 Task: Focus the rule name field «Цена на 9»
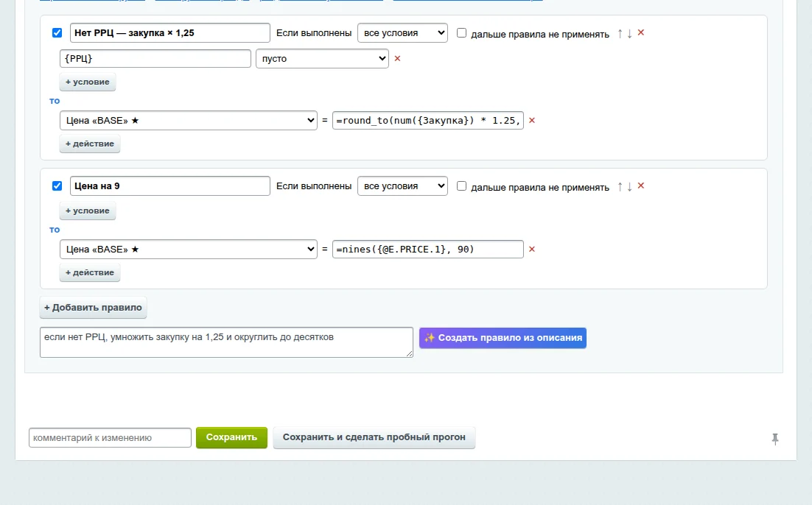(170, 186)
